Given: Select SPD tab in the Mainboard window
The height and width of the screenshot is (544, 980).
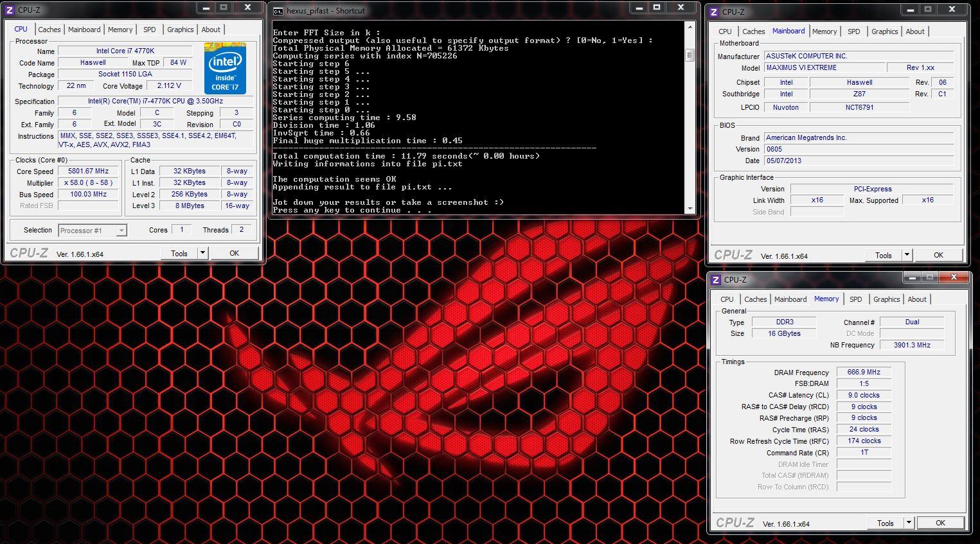Looking at the screenshot, I should pos(854,31).
